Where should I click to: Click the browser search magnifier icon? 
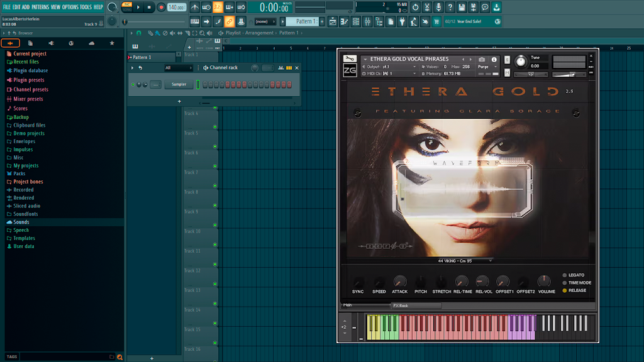tap(119, 357)
